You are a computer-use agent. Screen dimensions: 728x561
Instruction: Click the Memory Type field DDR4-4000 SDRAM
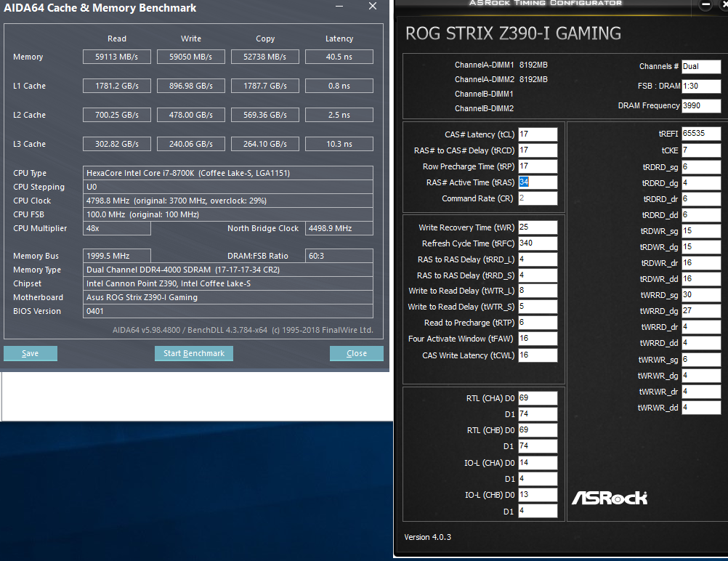pos(228,270)
